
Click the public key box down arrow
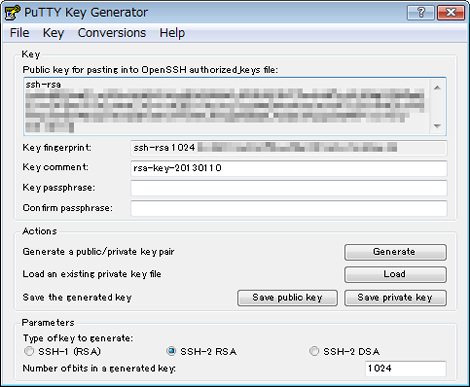coord(437,126)
